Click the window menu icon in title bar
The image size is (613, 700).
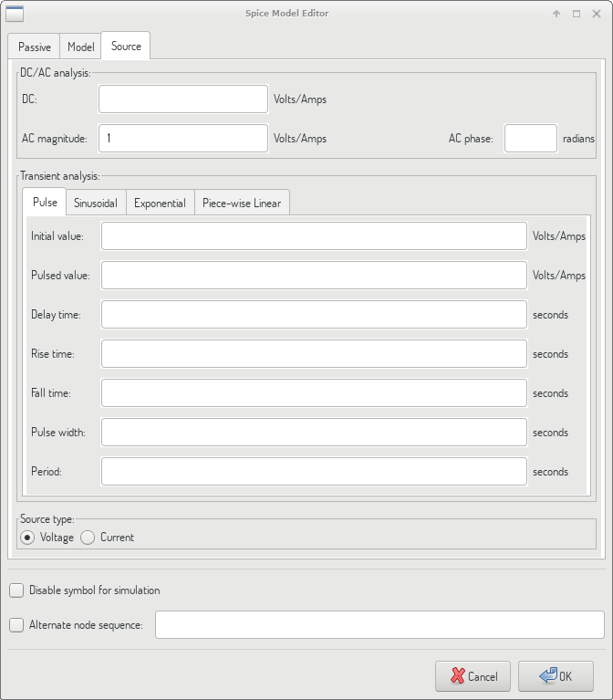click(x=16, y=14)
